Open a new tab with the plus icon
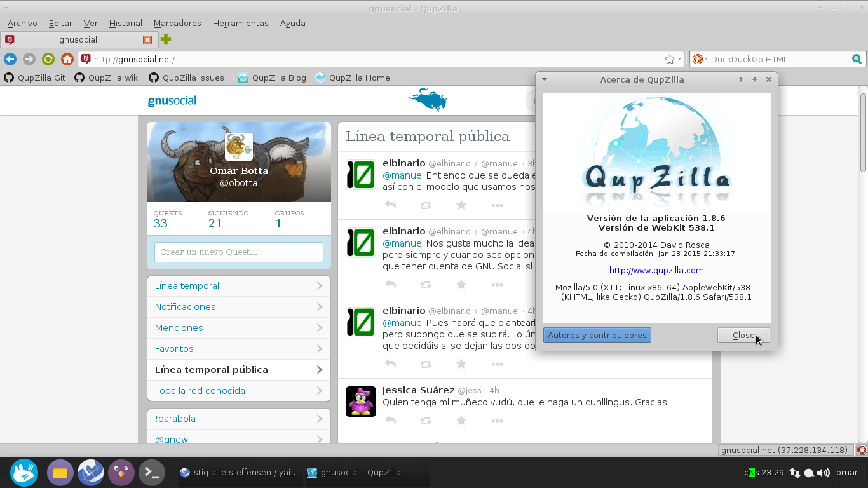The height and width of the screenshot is (488, 868). (166, 39)
